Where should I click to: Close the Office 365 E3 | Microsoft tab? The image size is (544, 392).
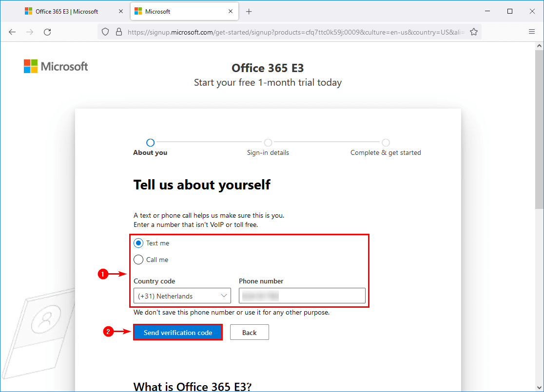point(121,11)
